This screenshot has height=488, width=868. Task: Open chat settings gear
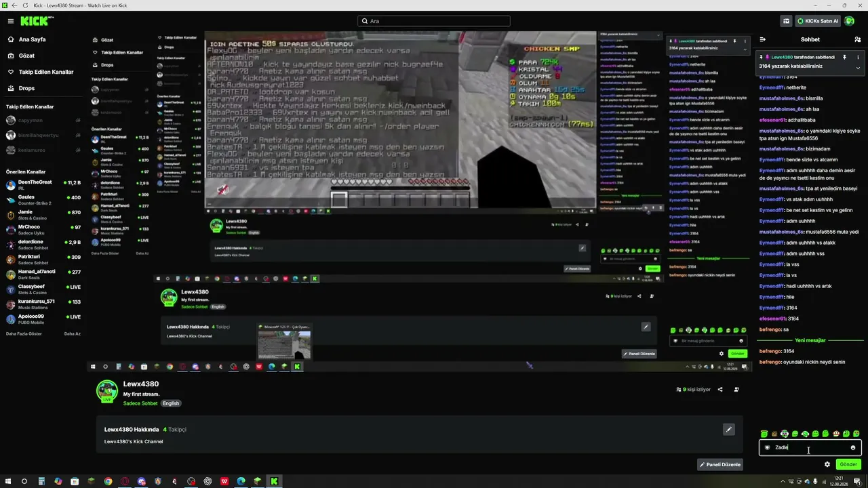pyautogui.click(x=827, y=464)
